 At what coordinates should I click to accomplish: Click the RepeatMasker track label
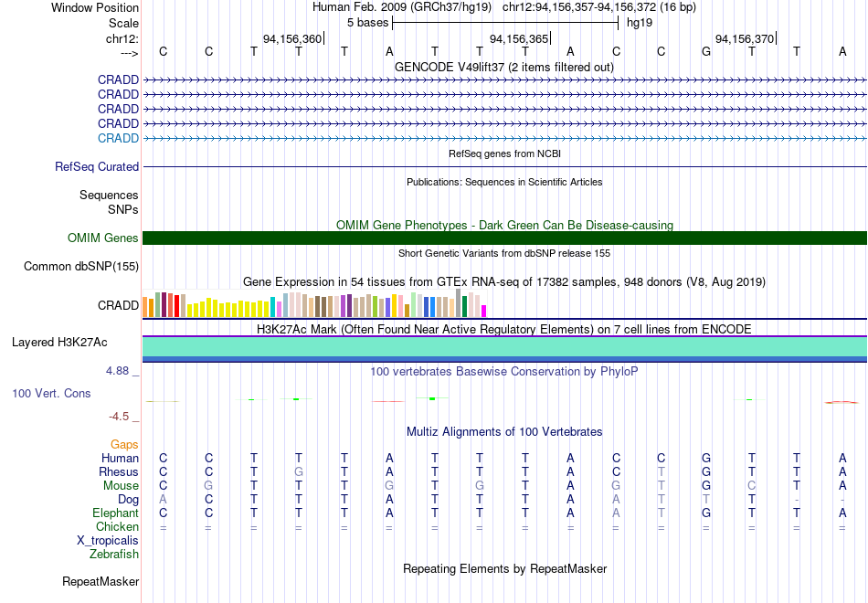pos(101,581)
